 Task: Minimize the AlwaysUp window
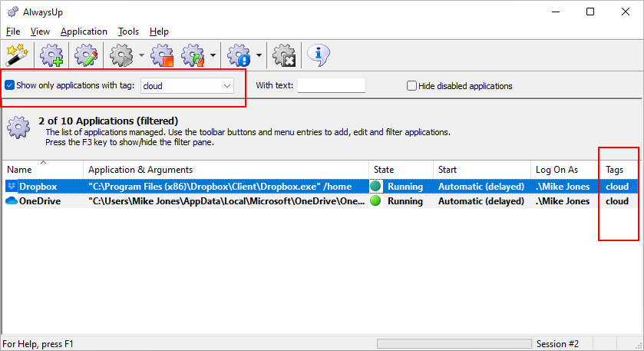(x=556, y=12)
